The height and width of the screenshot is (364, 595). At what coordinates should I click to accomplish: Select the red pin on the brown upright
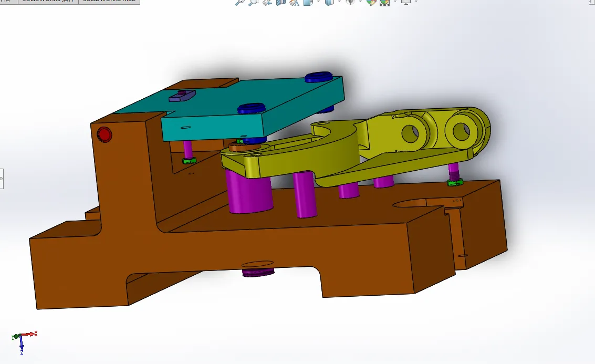[x=104, y=135]
